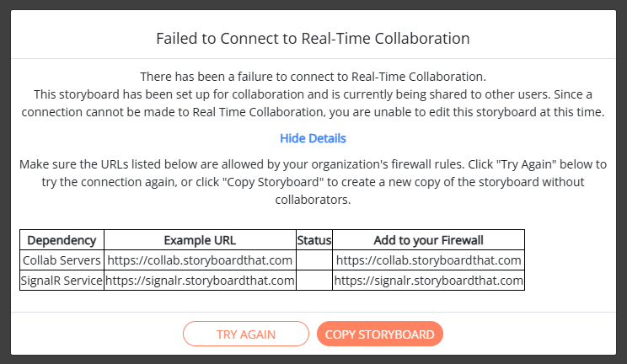Click the Example URL column header

[200, 239]
